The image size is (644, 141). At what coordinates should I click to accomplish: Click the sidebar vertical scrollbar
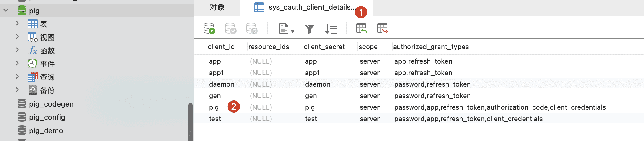[190, 121]
